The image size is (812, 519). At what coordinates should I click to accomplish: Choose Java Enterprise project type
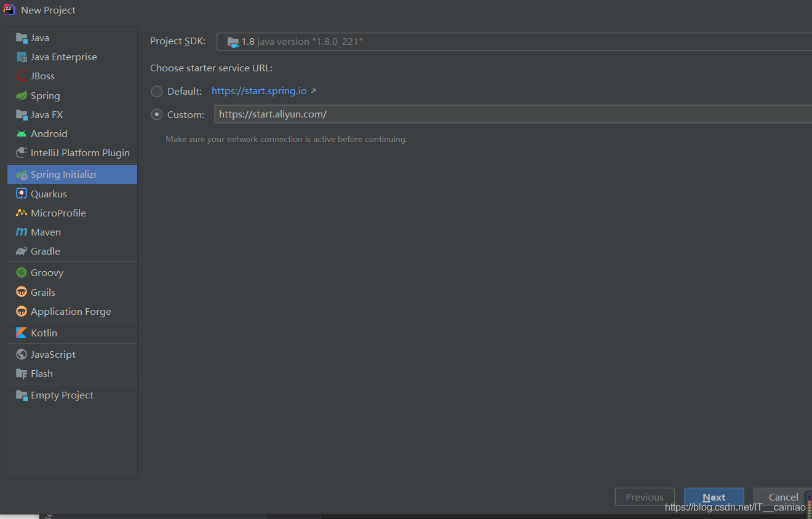point(72,57)
